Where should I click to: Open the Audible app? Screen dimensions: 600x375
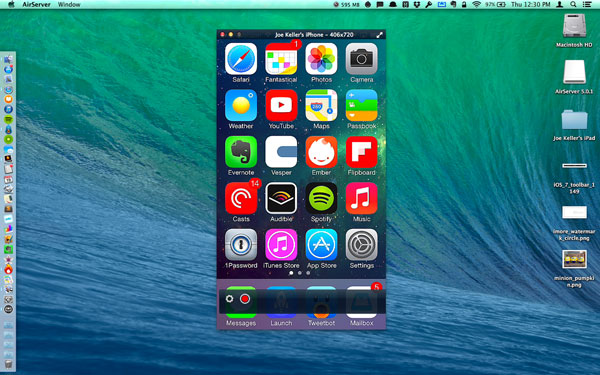click(281, 199)
